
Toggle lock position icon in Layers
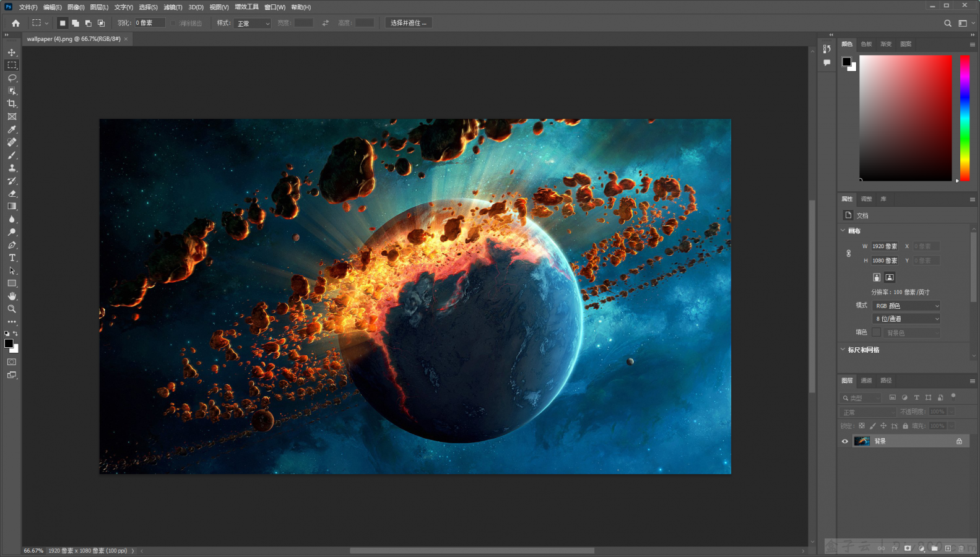883,426
